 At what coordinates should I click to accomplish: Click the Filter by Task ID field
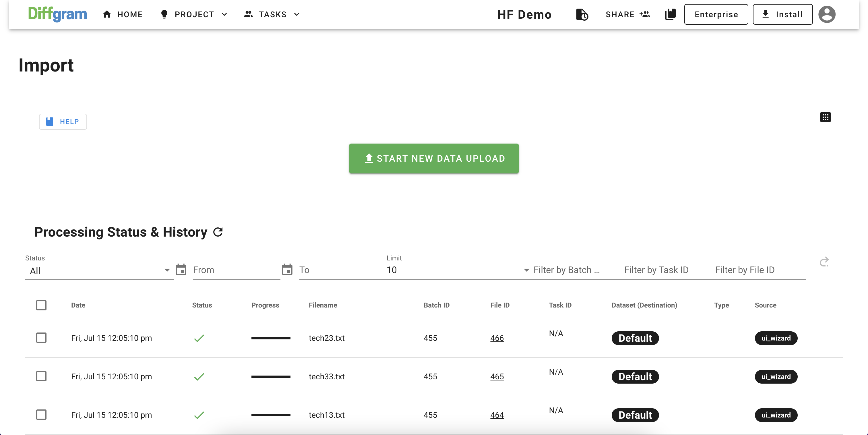[x=656, y=270]
